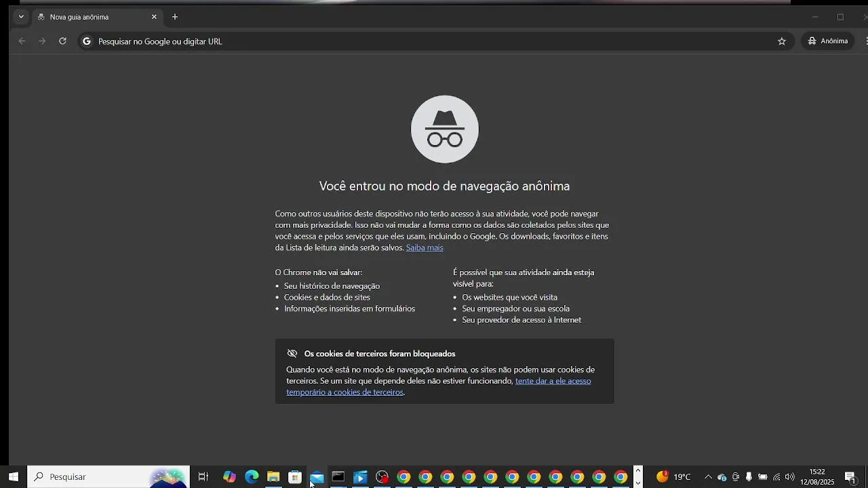Click 'Seu histórico de navegação' list item

tap(332, 286)
